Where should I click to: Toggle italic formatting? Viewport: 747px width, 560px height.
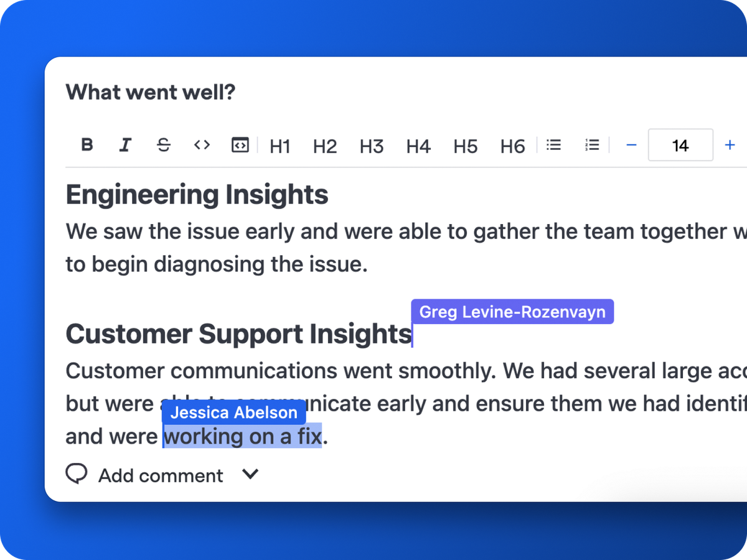(125, 145)
